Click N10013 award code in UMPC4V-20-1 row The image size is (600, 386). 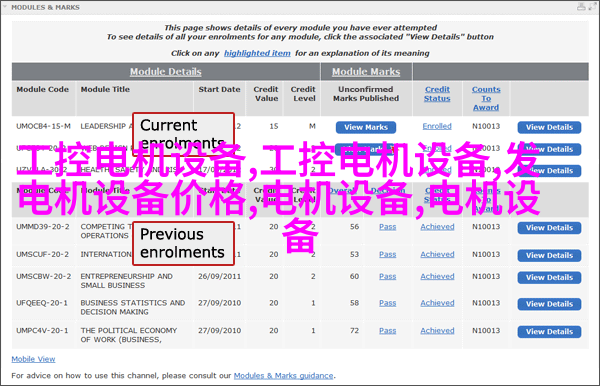coord(486,331)
